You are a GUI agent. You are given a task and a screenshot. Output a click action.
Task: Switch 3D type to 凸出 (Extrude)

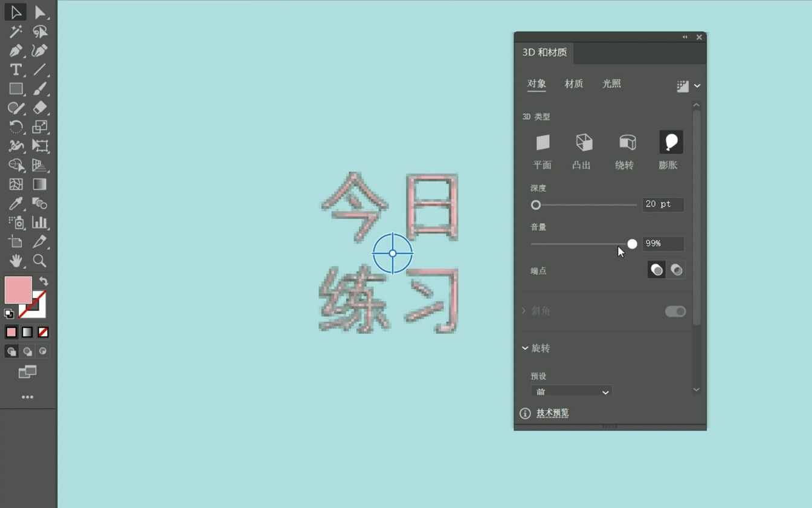(581, 143)
